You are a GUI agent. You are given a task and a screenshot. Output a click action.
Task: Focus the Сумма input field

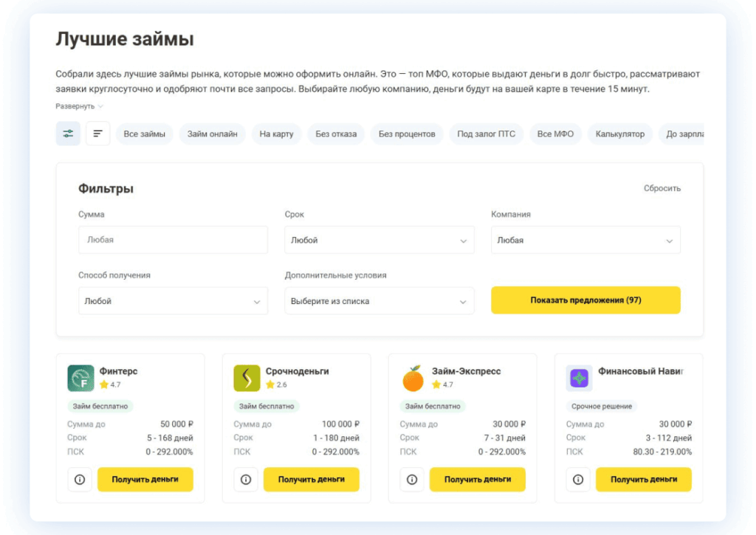tap(173, 240)
